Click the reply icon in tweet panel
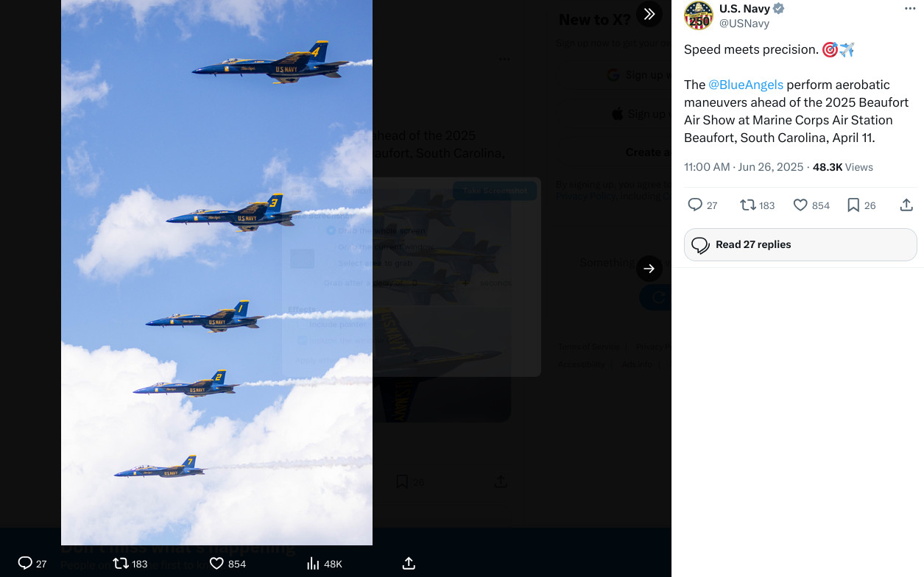924x577 pixels. tap(695, 205)
